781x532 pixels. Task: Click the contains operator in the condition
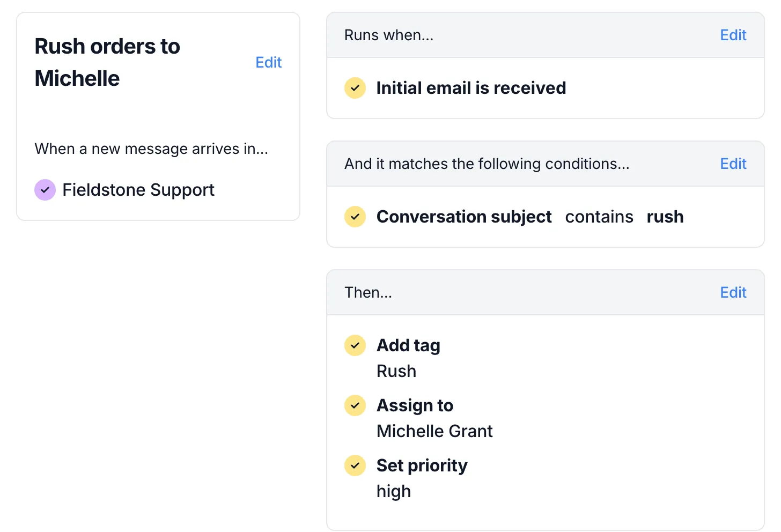(x=599, y=217)
